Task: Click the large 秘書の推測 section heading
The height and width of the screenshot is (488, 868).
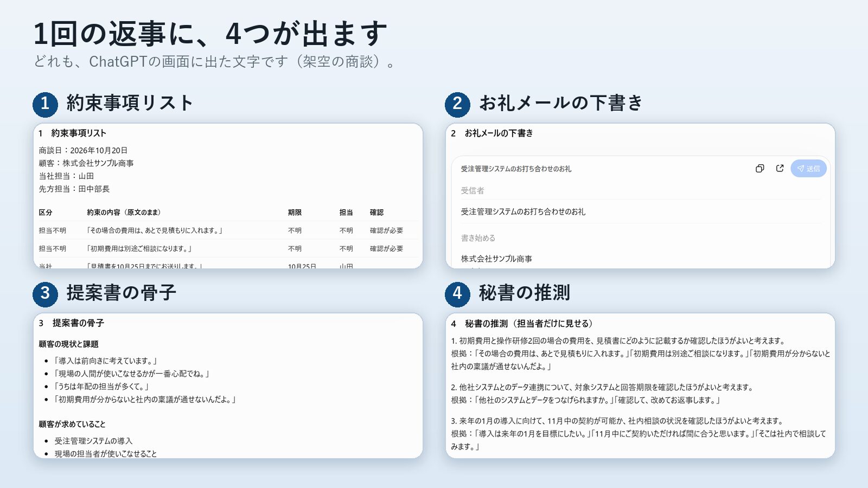Action: click(525, 293)
